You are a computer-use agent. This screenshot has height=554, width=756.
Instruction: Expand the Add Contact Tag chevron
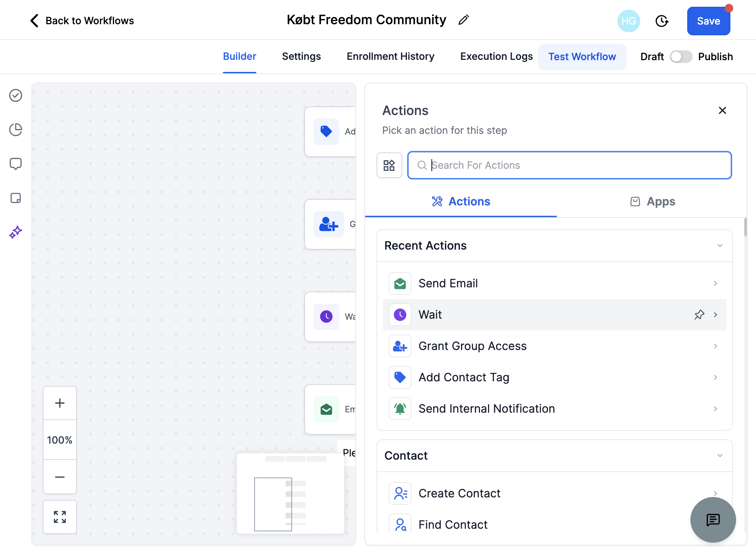tap(715, 377)
